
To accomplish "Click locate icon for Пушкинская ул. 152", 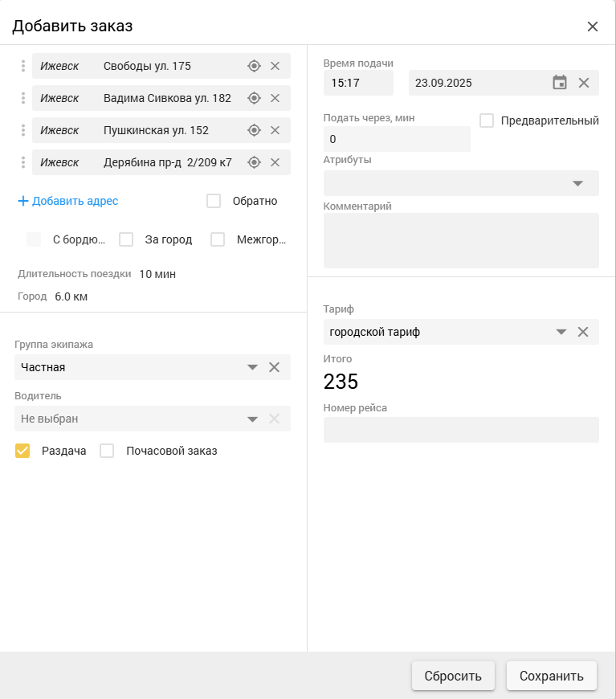I will coord(254,130).
